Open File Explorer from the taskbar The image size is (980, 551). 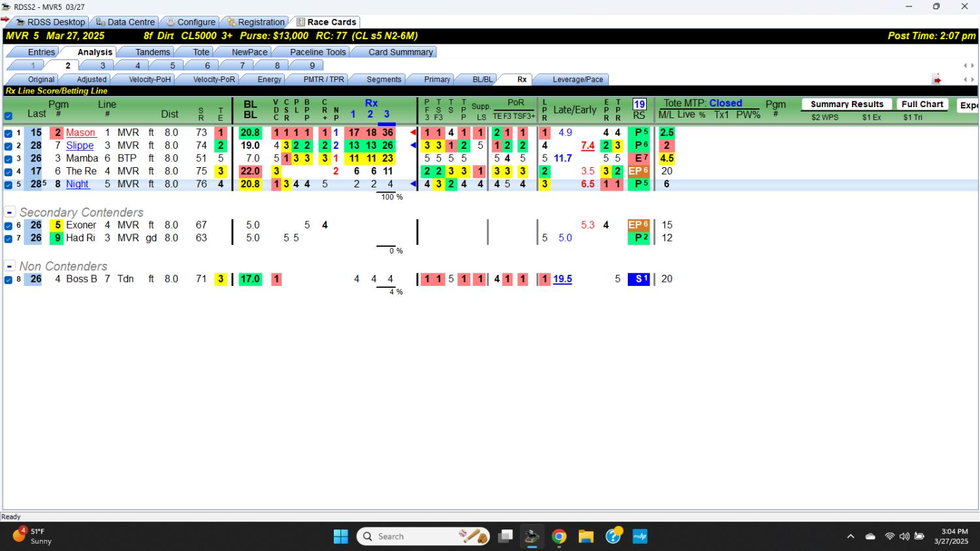pyautogui.click(x=586, y=537)
